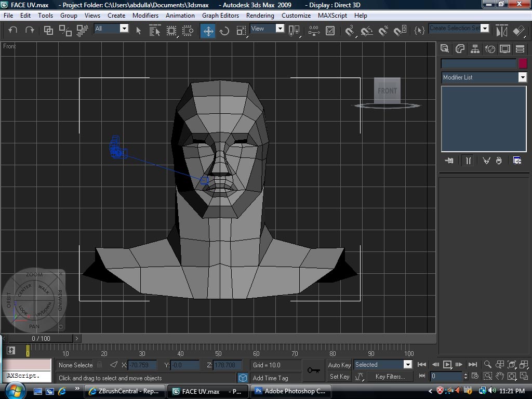Open the SteeringWheel menu arrow
This screenshot has height=399, width=532.
(x=61, y=327)
